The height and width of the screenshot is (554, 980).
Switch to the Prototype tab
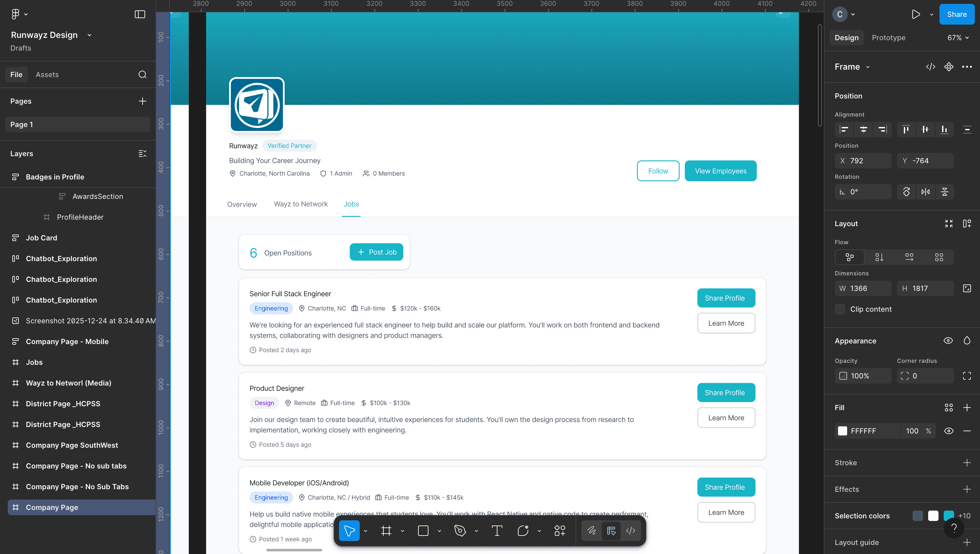click(889, 37)
